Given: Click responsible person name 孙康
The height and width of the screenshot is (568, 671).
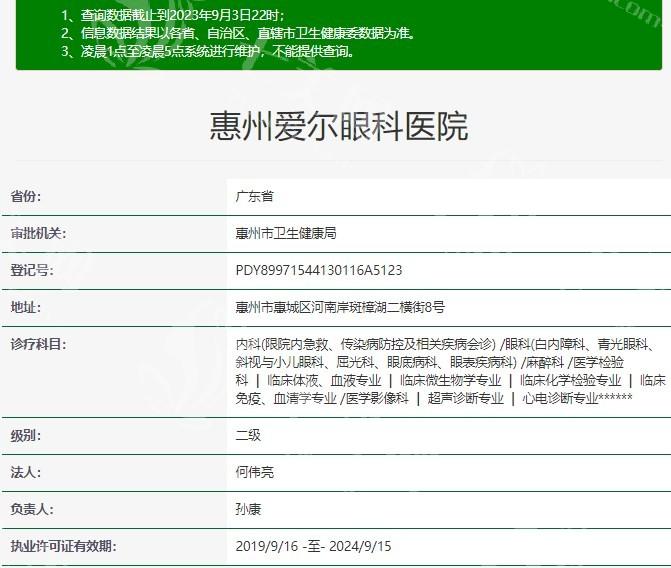Looking at the screenshot, I should (x=248, y=509).
